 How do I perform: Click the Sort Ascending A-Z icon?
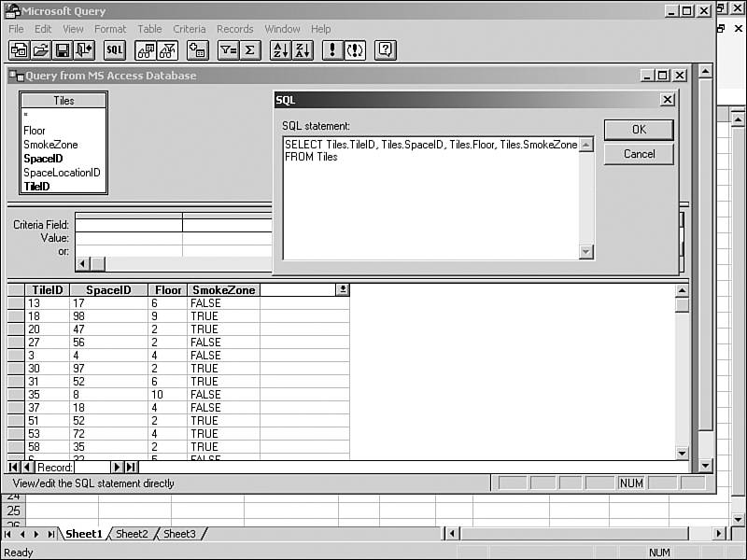click(281, 50)
